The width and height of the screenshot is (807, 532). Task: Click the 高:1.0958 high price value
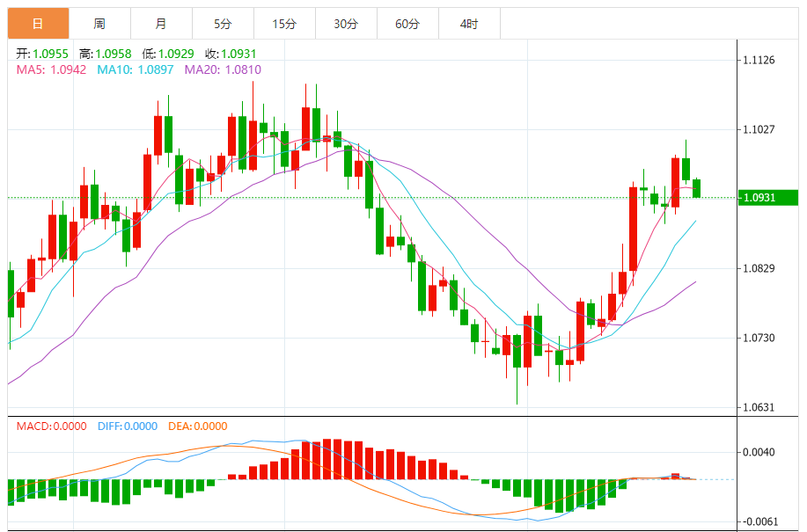(x=106, y=54)
